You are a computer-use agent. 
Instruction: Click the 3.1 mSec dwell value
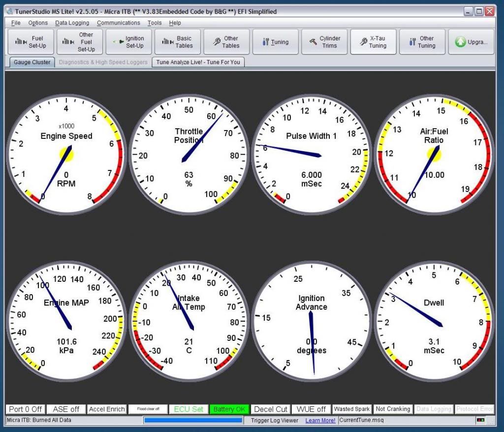pyautogui.click(x=434, y=346)
